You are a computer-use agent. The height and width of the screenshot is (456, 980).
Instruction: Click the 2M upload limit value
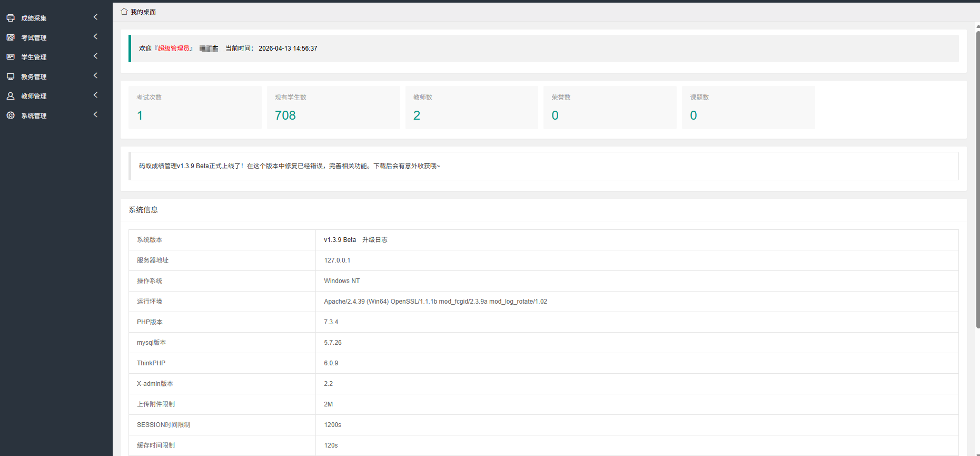329,404
